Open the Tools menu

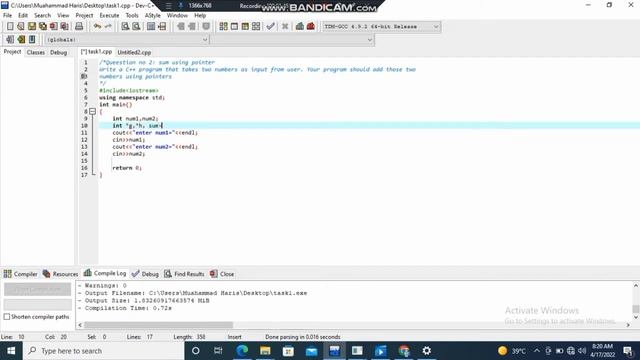point(132,16)
